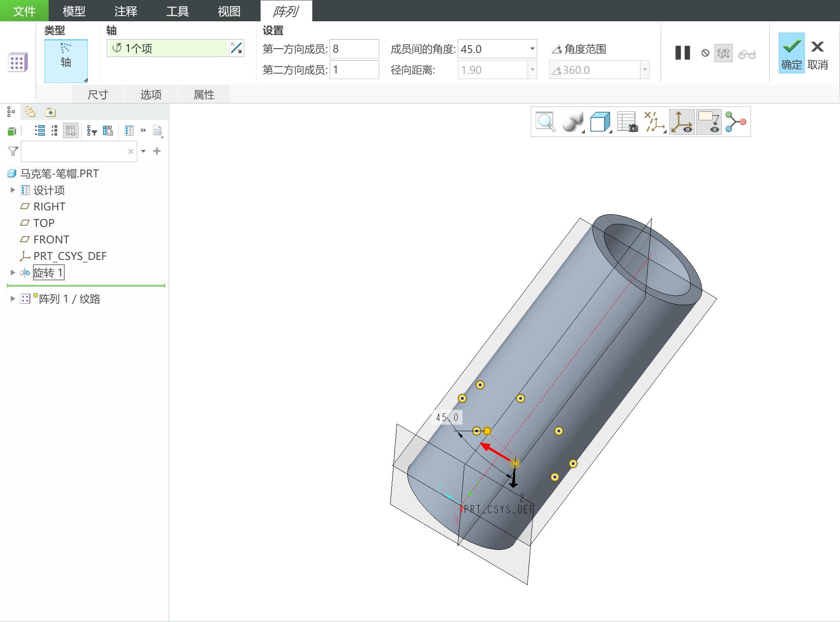This screenshot has height=622, width=840.
Task: Open saved orientations box icon
Action: point(600,122)
